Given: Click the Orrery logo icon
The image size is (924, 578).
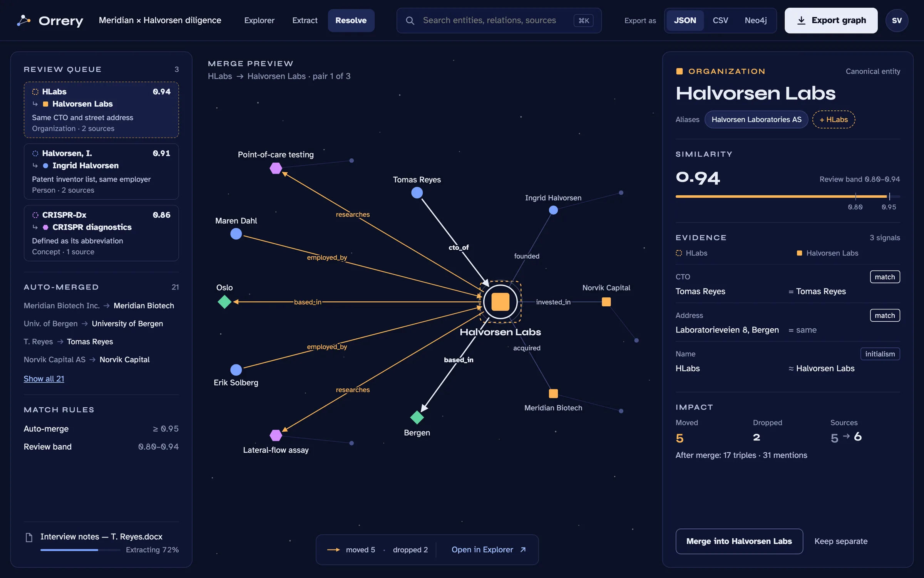Looking at the screenshot, I should pyautogui.click(x=23, y=20).
